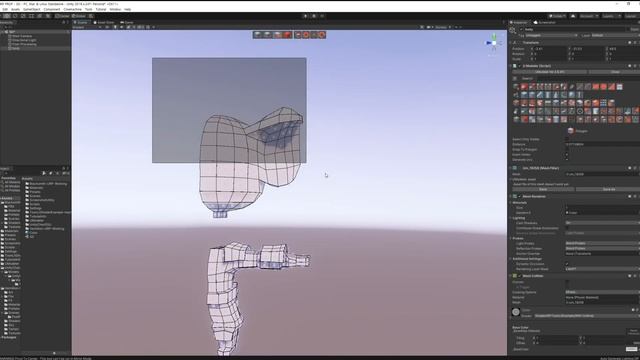Click the first tool icon in UModeler bottom row

point(516,119)
